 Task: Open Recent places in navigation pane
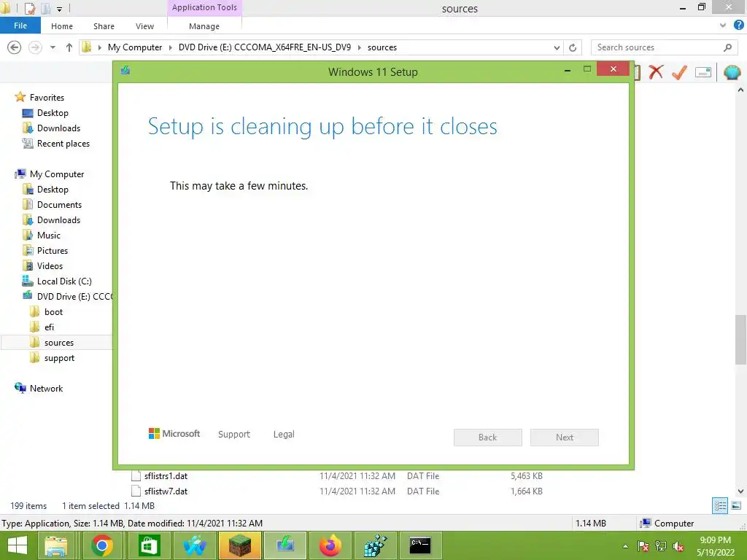click(x=63, y=144)
